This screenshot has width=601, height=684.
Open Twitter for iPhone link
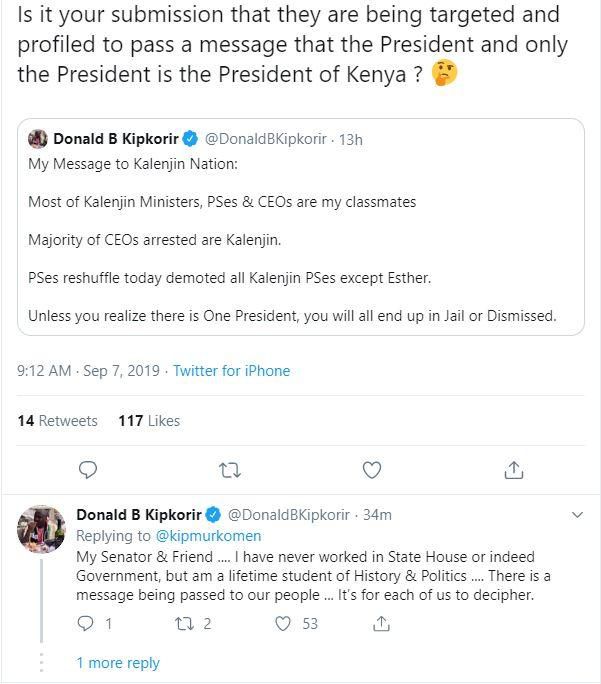pos(231,371)
